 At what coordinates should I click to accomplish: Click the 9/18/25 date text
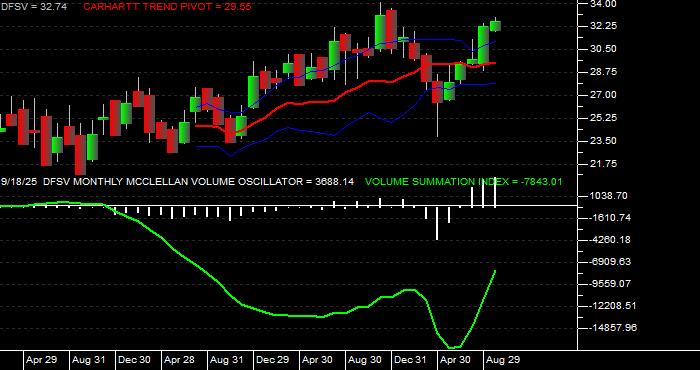(19, 182)
